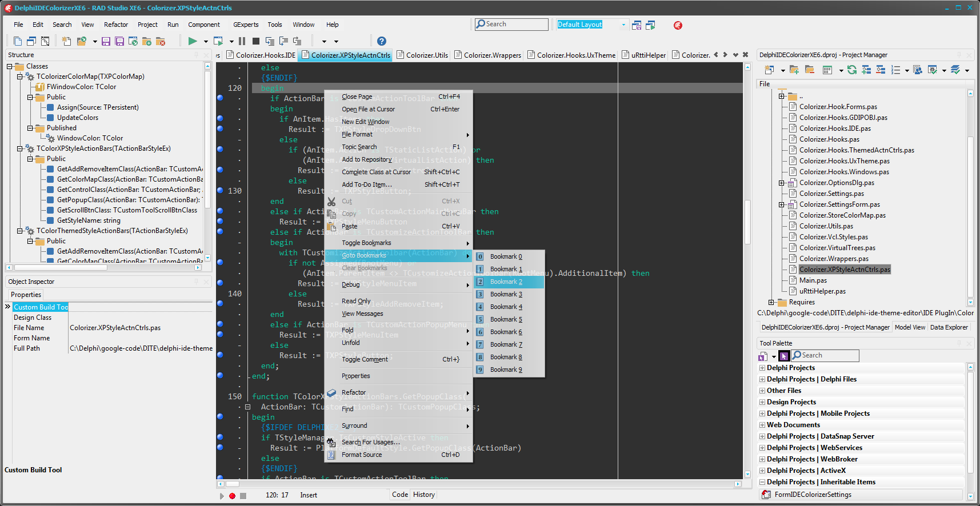This screenshot has height=506, width=980.
Task: Click the green Run button
Action: pyautogui.click(x=193, y=41)
